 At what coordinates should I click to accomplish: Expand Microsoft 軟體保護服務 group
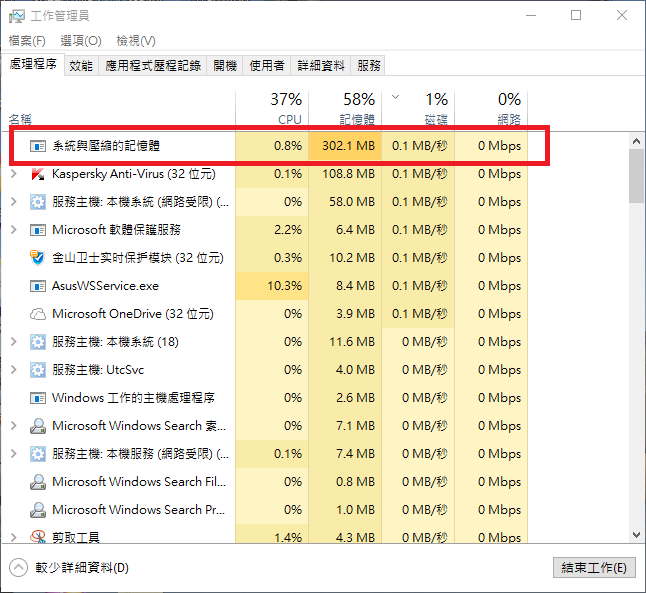[x=14, y=230]
